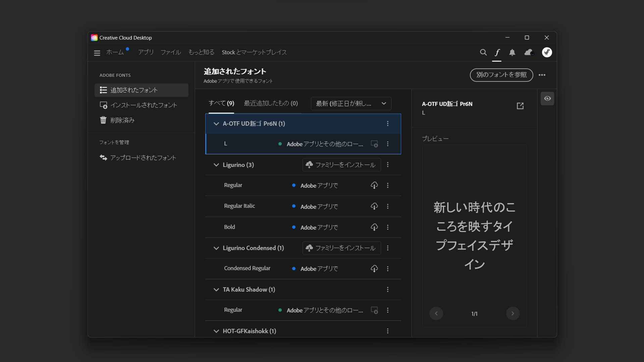This screenshot has width=644, height=362.
Task: Check cloud sync status icon
Action: coord(529,52)
